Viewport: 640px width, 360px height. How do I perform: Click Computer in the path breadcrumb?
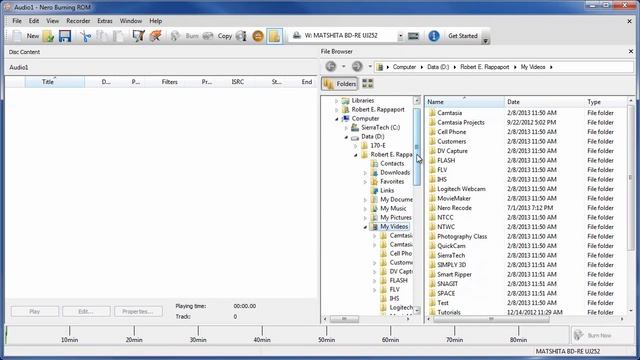click(404, 67)
